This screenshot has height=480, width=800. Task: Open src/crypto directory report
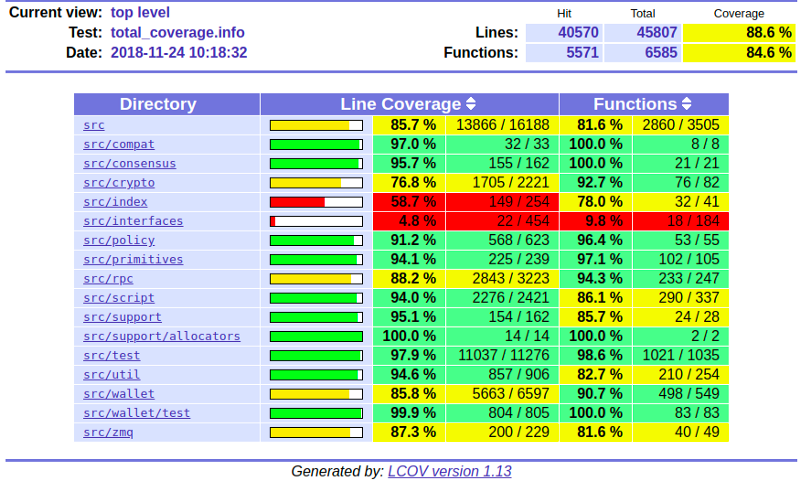pyautogui.click(x=119, y=183)
